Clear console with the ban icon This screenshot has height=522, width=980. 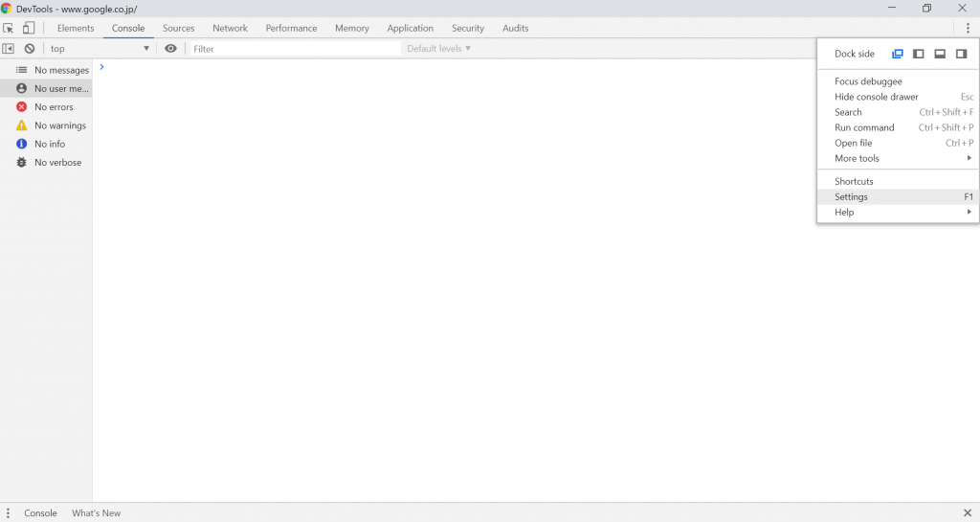click(30, 49)
